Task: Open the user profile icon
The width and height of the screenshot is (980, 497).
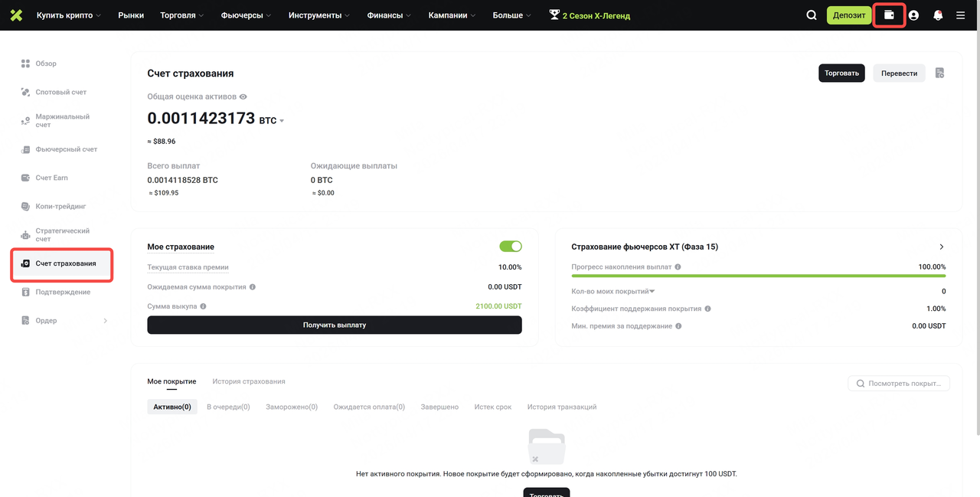Action: pos(913,15)
